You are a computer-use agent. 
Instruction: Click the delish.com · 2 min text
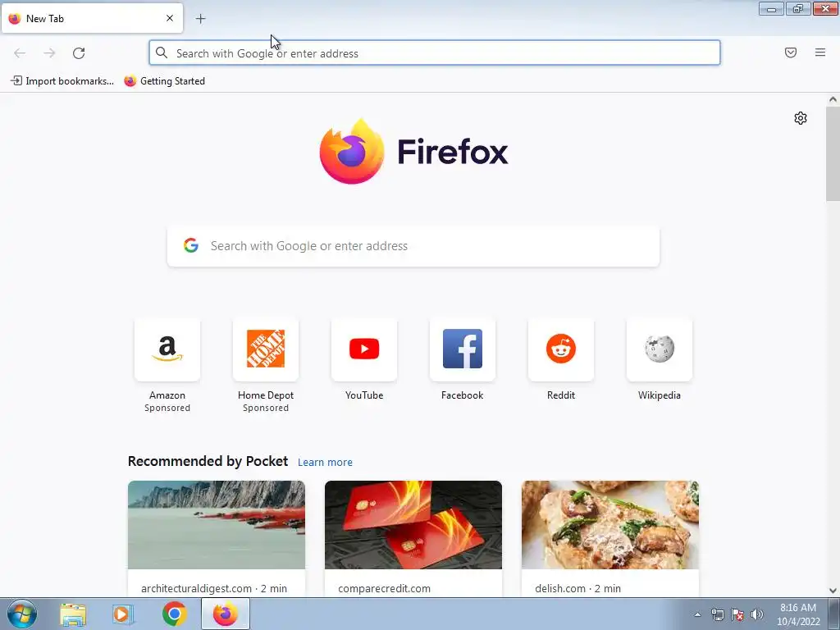[577, 588]
